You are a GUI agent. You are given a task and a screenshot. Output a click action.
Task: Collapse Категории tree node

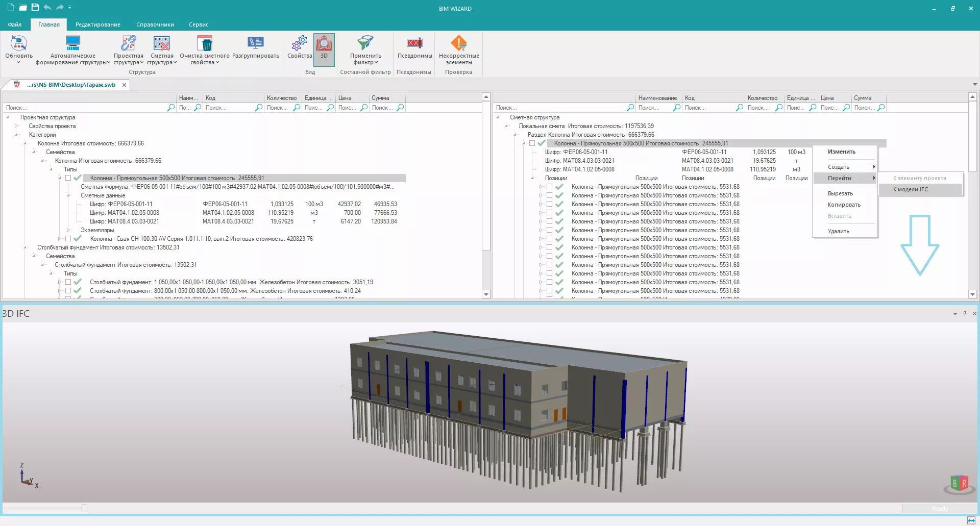16,135
